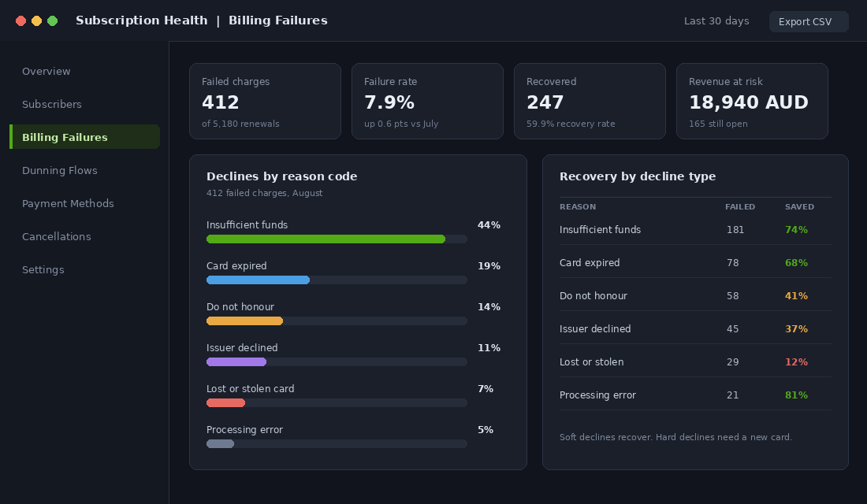Click the orange Do not honour bar
The image size is (867, 504).
(244, 321)
